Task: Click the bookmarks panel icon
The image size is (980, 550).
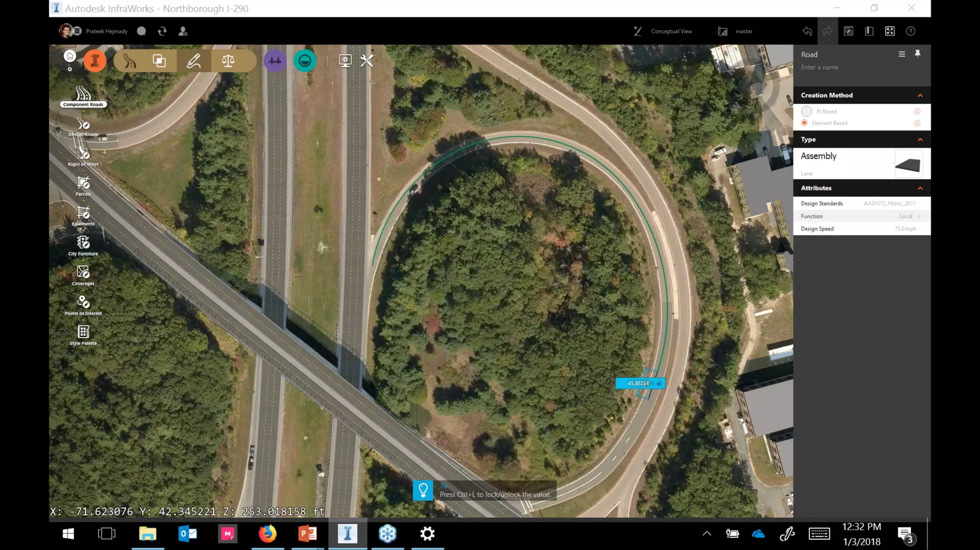Action: pos(869,31)
